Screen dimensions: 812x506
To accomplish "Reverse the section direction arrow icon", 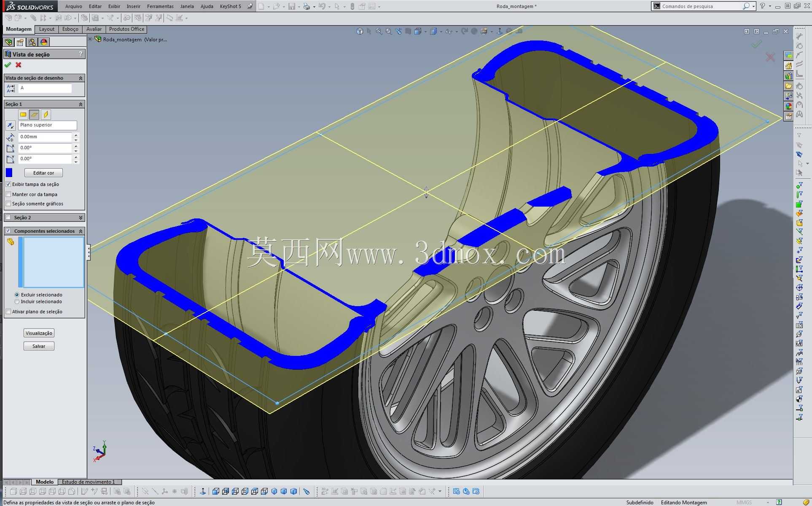I will [x=10, y=126].
